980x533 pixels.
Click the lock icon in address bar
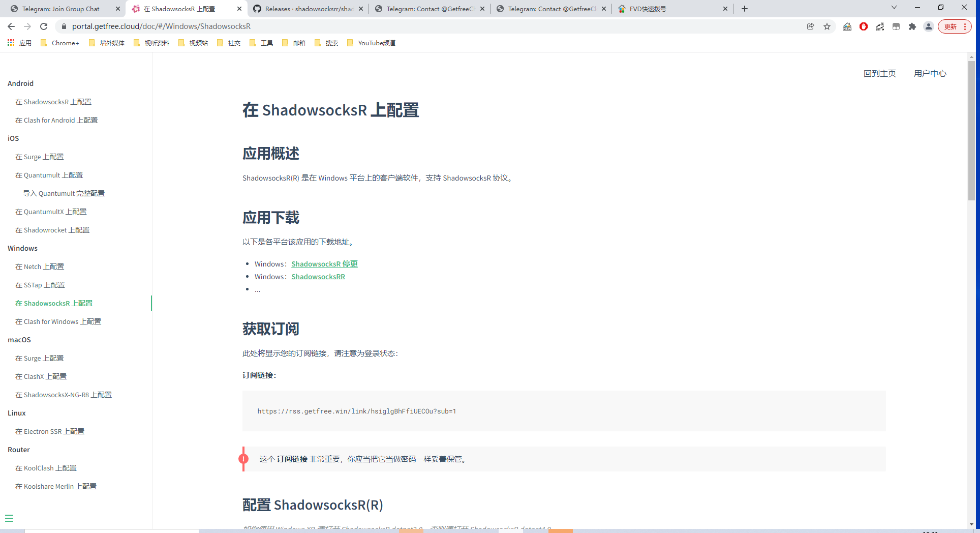click(x=64, y=26)
